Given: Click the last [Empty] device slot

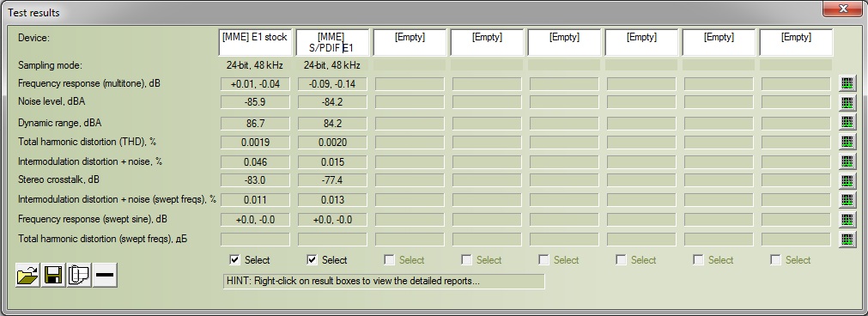Looking at the screenshot, I should point(796,43).
